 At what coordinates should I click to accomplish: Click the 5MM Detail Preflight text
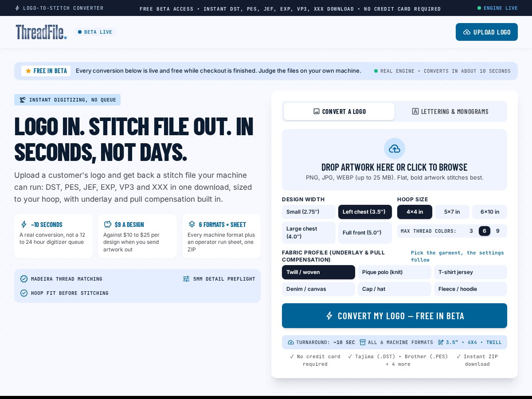coord(224,279)
